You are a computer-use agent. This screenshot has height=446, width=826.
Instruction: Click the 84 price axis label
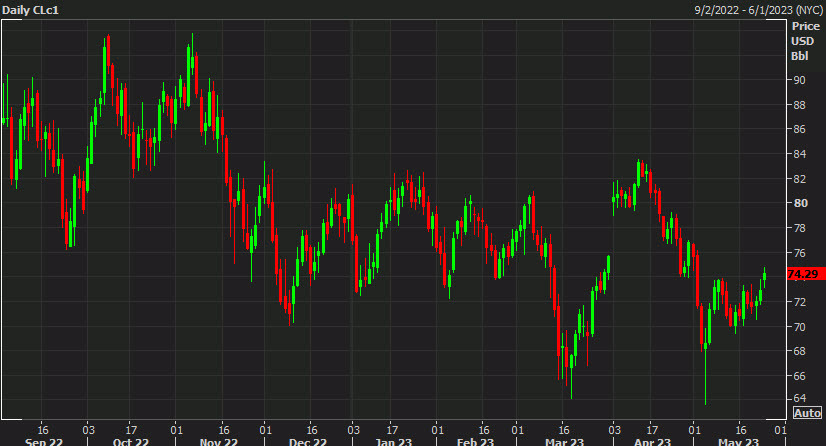[799, 154]
